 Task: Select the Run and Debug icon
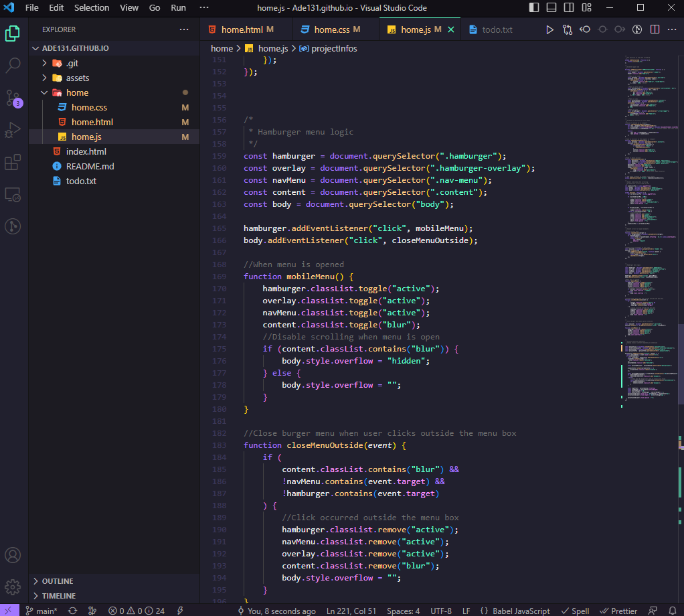point(13,130)
